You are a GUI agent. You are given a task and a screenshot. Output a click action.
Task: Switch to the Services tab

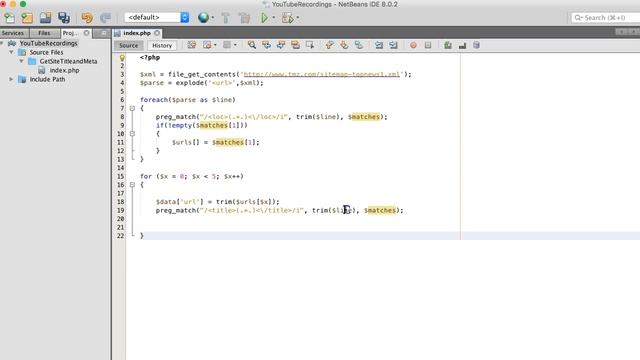point(13,33)
